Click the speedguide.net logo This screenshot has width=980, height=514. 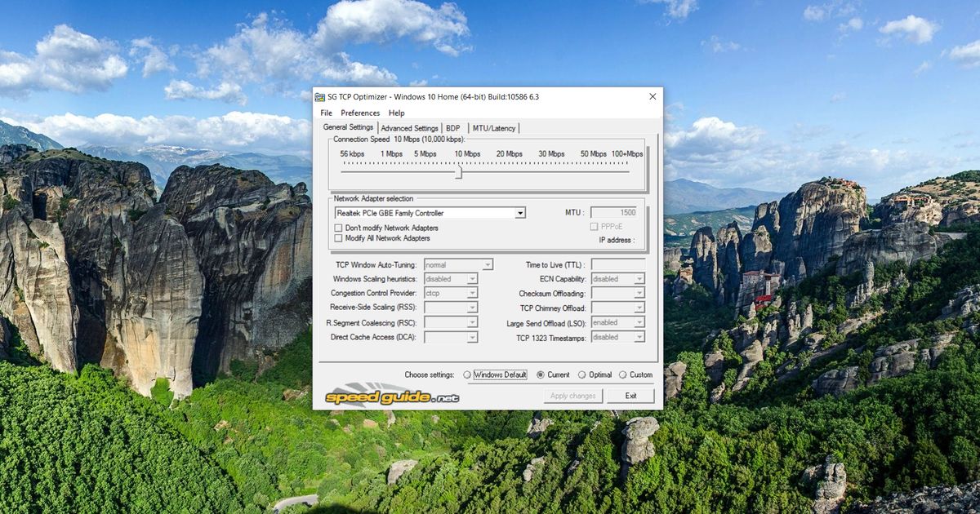pyautogui.click(x=390, y=396)
